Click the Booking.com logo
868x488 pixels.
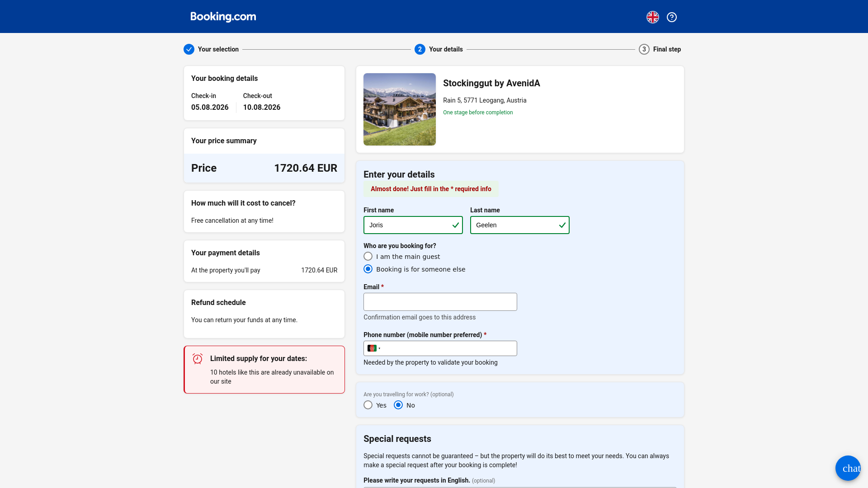pos(223,17)
